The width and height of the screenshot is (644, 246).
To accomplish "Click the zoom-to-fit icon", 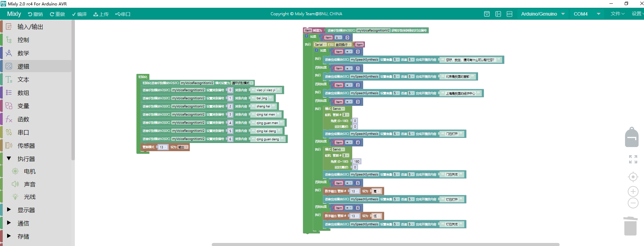I will [x=633, y=159].
